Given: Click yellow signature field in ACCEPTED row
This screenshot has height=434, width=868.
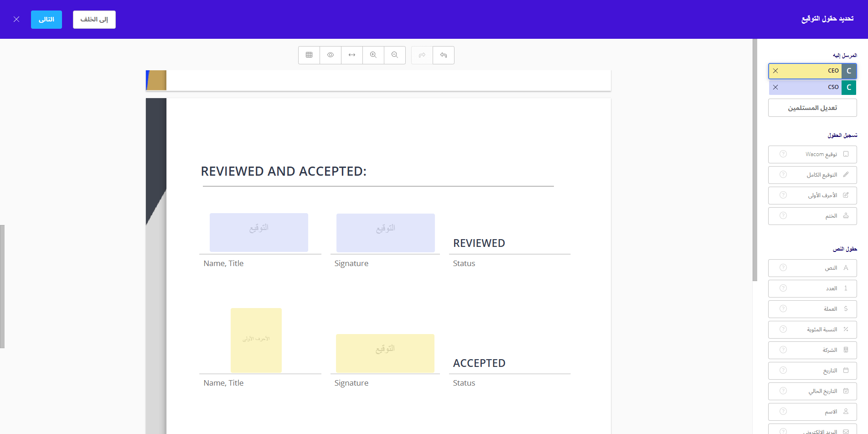Looking at the screenshot, I should pos(385,353).
